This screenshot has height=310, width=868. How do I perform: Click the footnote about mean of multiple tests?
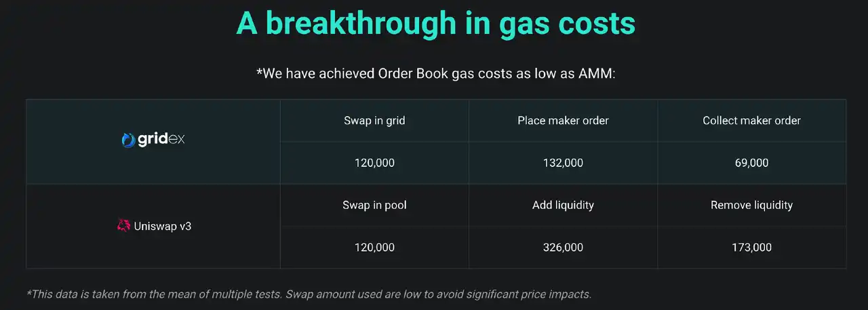tap(309, 294)
